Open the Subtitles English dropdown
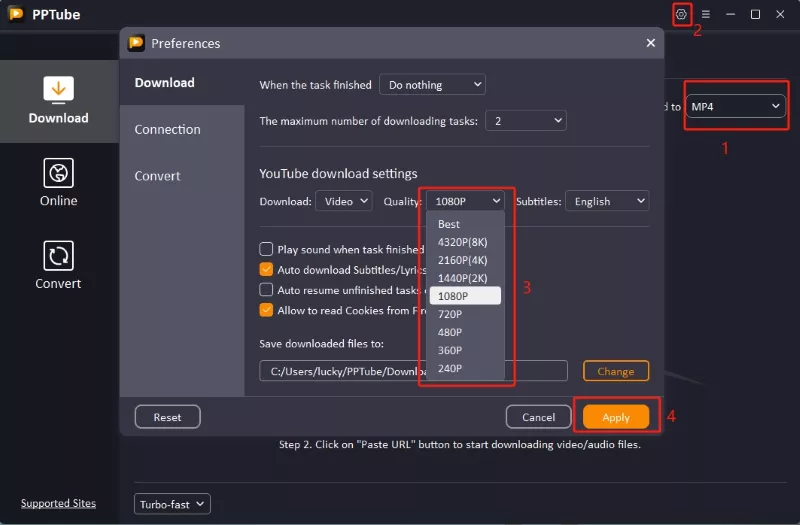The height and width of the screenshot is (525, 800). point(607,201)
